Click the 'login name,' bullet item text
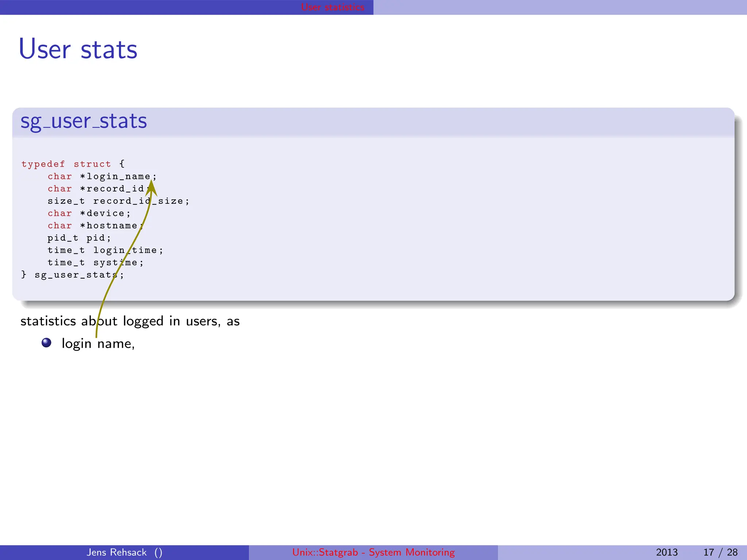Viewport: 747px width, 560px height. coord(98,344)
